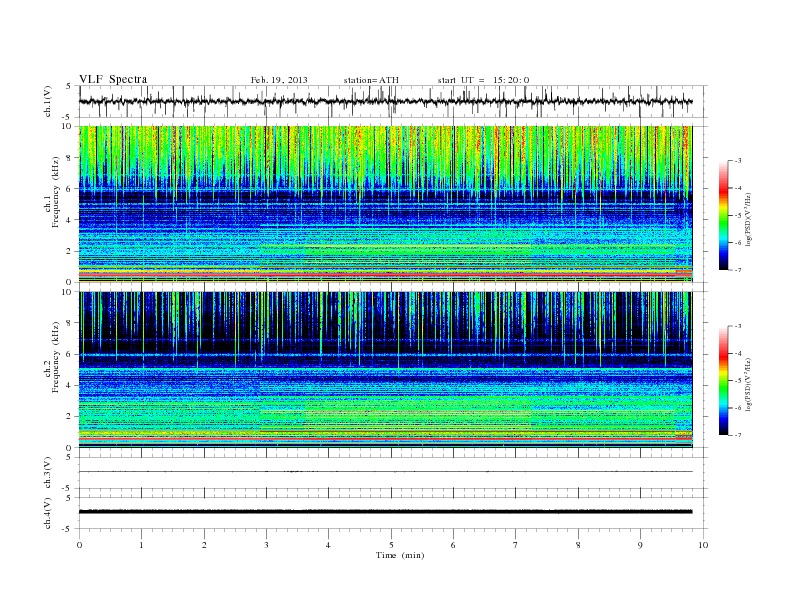
Task: Click the time axis tick label "5"
Action: (x=391, y=545)
